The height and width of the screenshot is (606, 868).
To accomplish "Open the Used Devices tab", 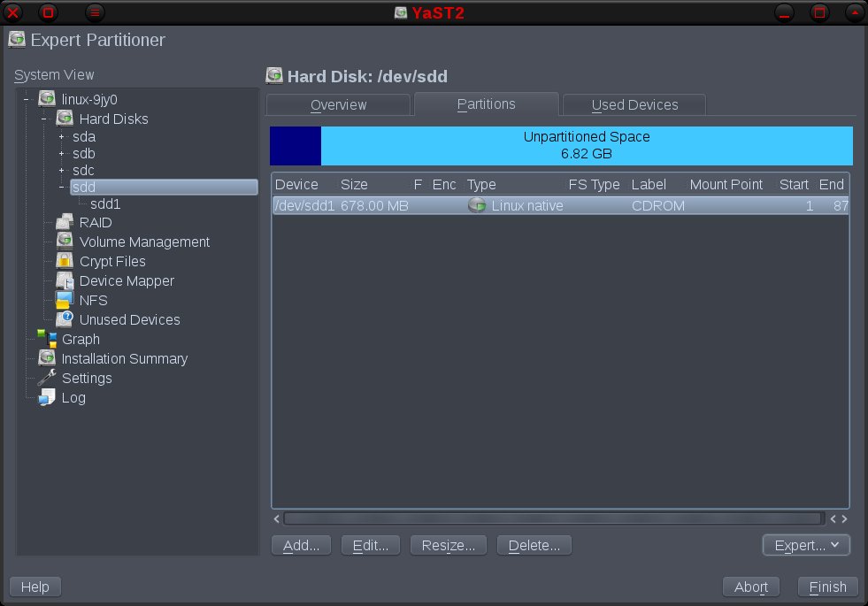I will pyautogui.click(x=634, y=104).
